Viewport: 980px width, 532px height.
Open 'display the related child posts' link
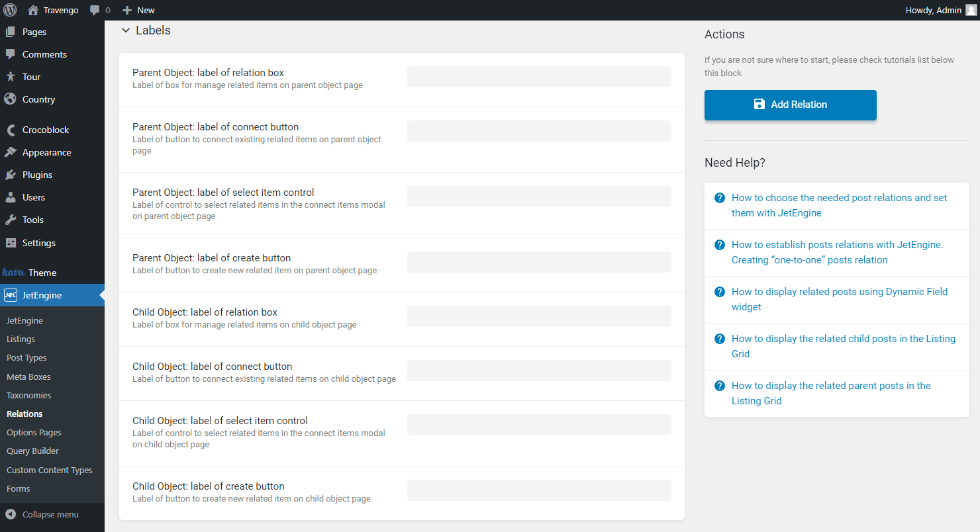(844, 346)
